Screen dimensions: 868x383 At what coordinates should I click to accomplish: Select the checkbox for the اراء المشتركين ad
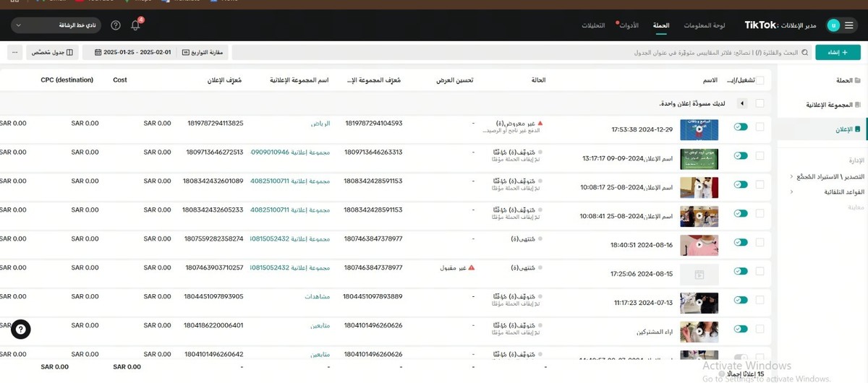759,329
